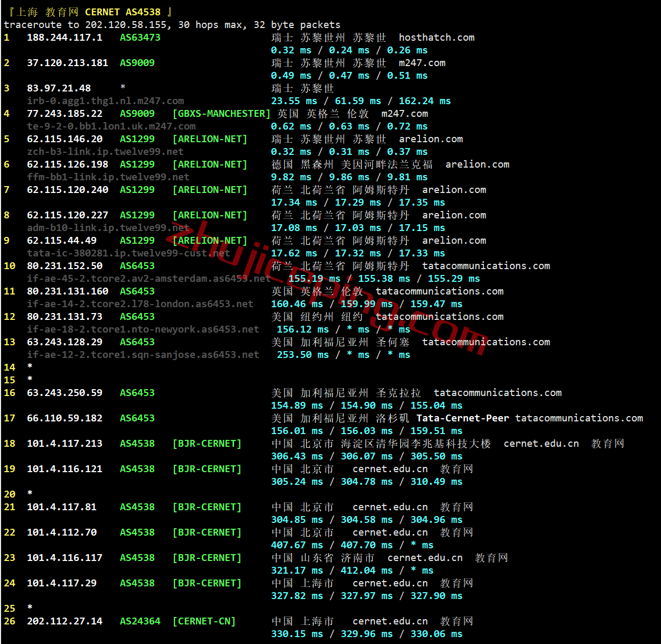
Task: Select latency 407.67 ms in hop 22
Action: [297, 545]
